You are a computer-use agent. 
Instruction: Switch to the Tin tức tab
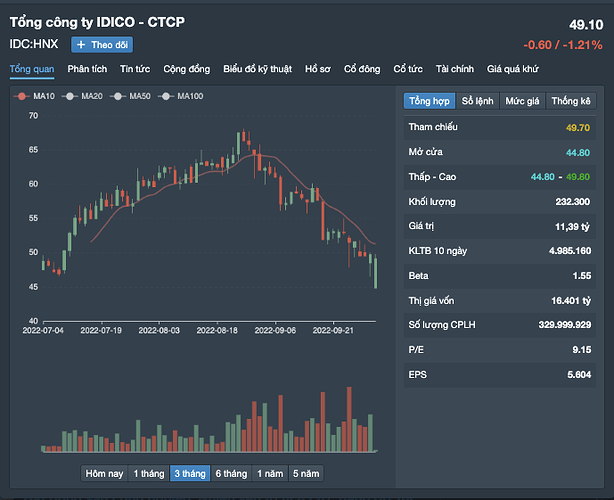(135, 69)
